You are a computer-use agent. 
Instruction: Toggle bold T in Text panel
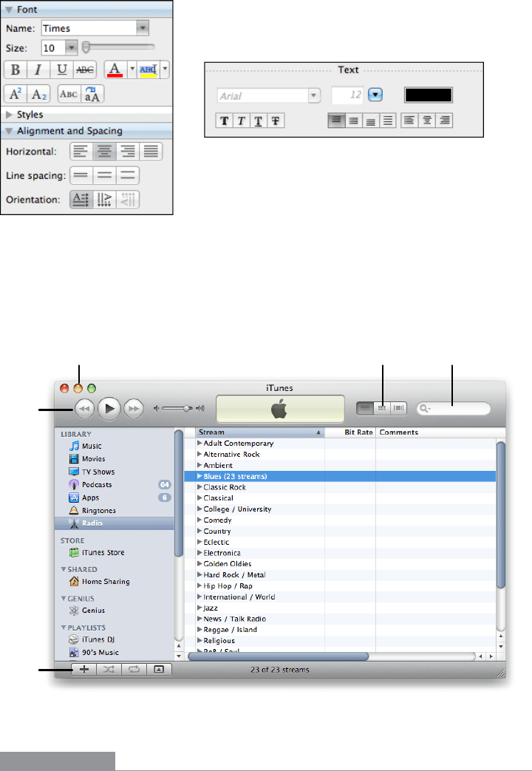coord(224,120)
